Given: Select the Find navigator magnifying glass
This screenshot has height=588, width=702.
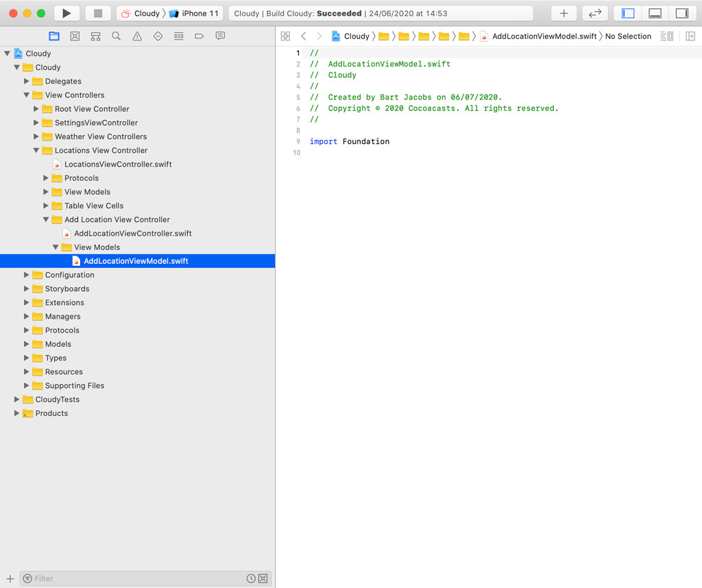Looking at the screenshot, I should click(x=116, y=36).
